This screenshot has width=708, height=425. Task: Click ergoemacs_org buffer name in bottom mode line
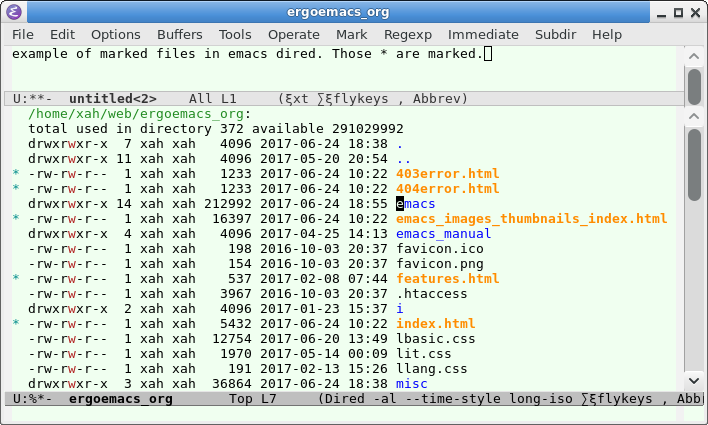(x=121, y=399)
